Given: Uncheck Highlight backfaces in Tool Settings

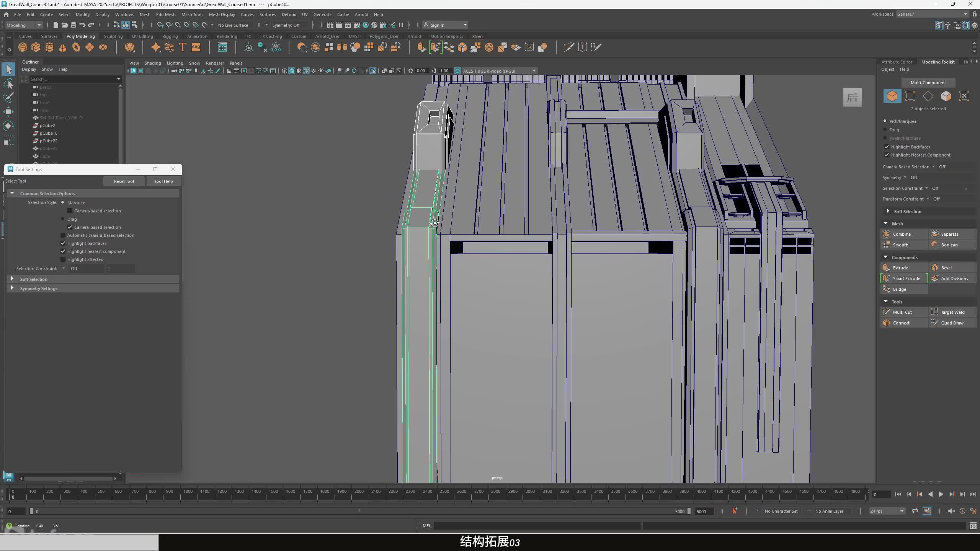Looking at the screenshot, I should 63,243.
